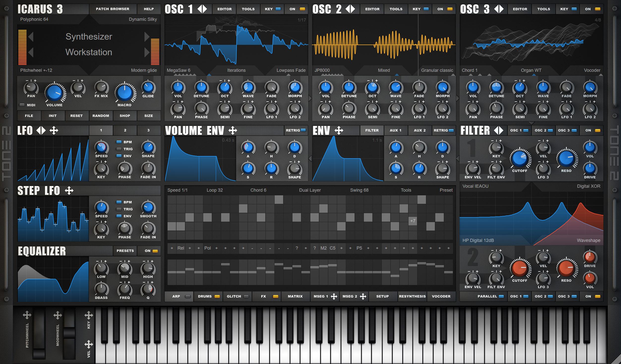
Task: Click the Swing 68 arpeggiator setting
Action: 359,190
